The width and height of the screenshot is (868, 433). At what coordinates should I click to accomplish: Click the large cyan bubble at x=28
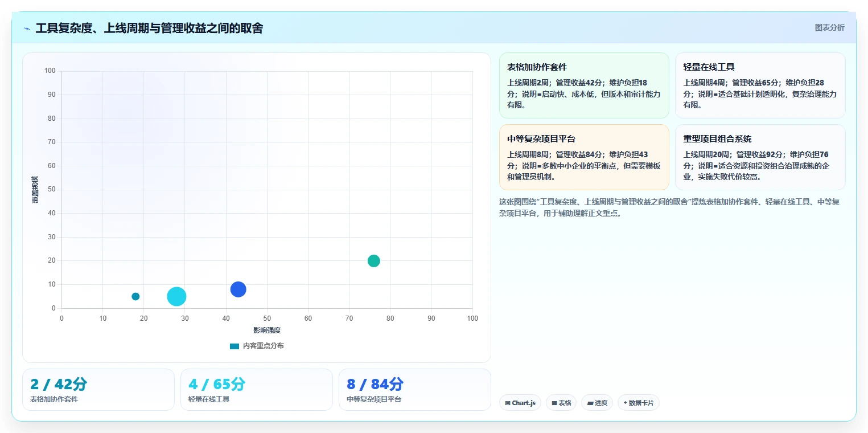click(x=176, y=296)
